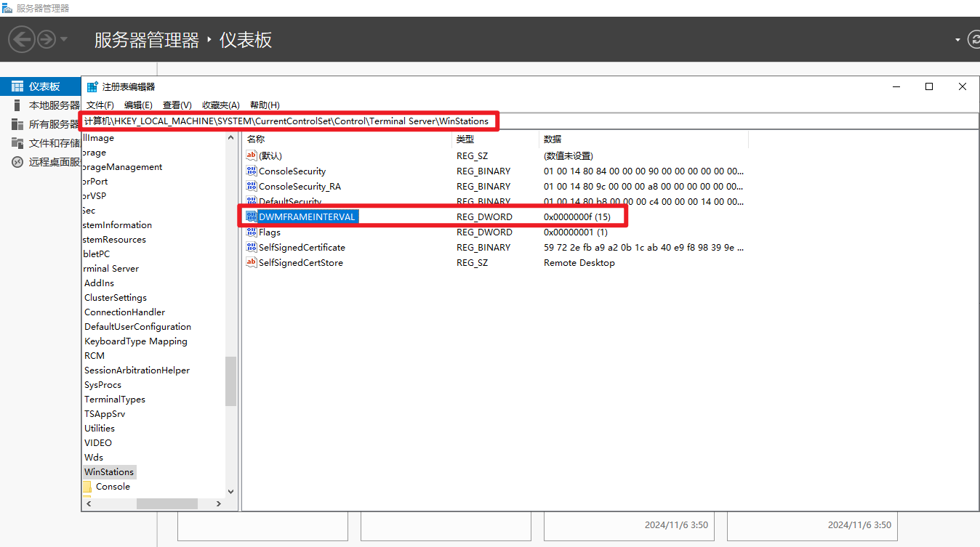
Task: Select the SelfSignedCertificate value icon
Action: click(x=252, y=247)
